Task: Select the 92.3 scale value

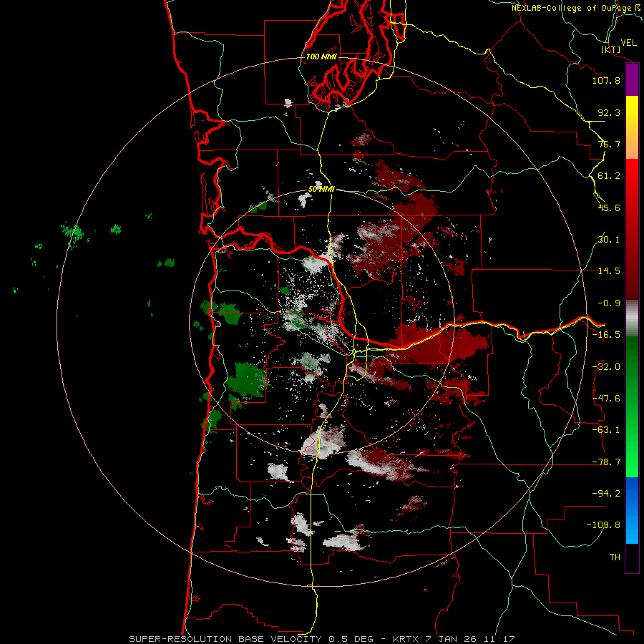Action: 609,112
